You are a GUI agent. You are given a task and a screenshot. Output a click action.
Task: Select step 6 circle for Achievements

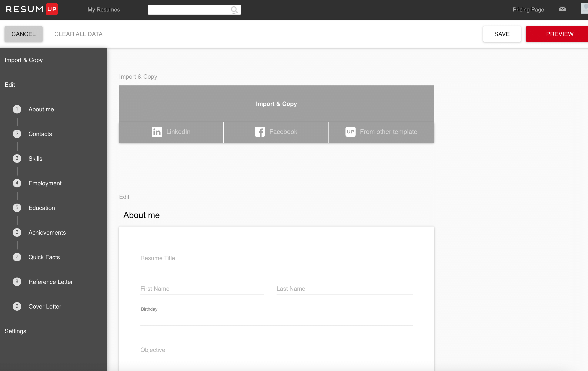[17, 232]
